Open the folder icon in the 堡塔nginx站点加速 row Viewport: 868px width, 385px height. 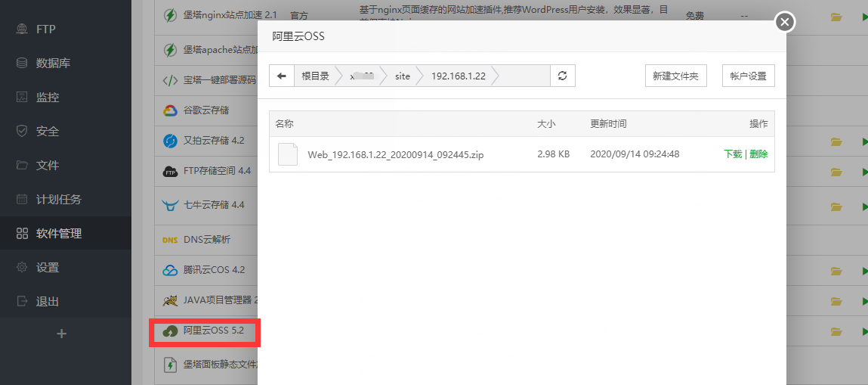click(836, 17)
